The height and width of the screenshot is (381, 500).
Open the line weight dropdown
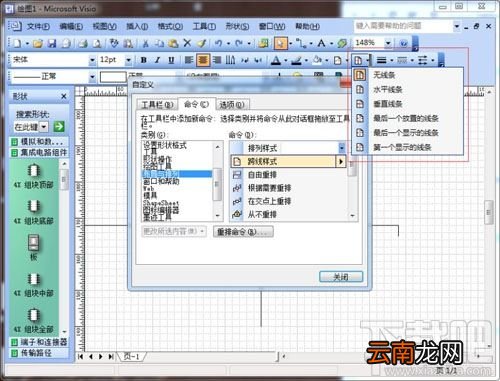click(392, 60)
